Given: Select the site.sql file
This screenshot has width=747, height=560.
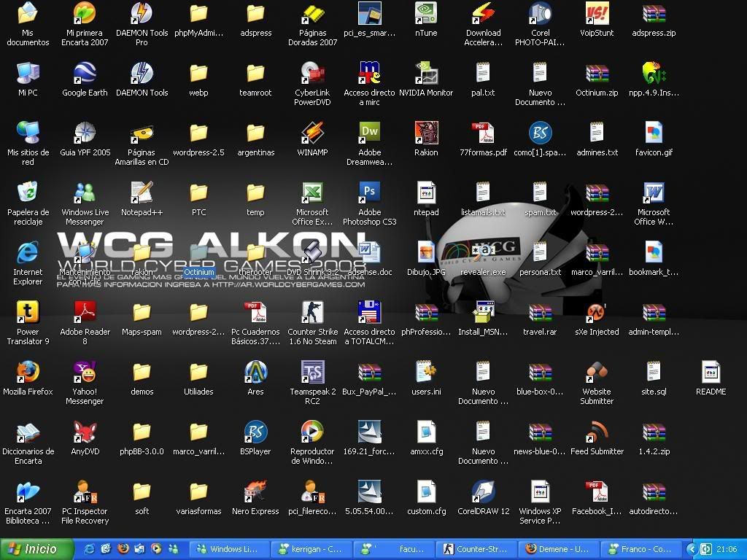Looking at the screenshot, I should (654, 372).
